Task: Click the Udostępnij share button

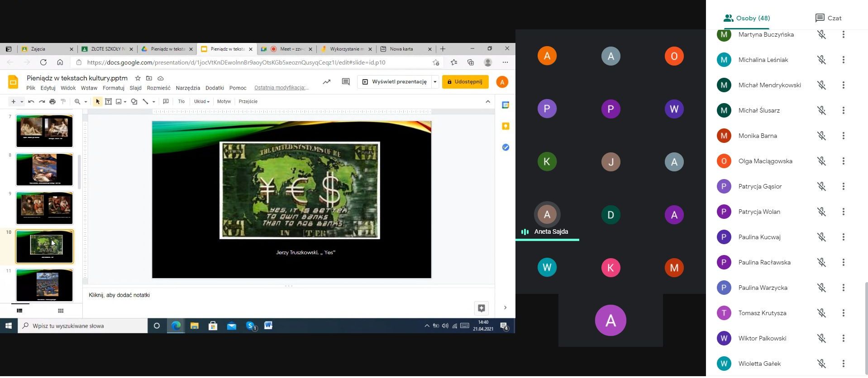Action: point(465,82)
